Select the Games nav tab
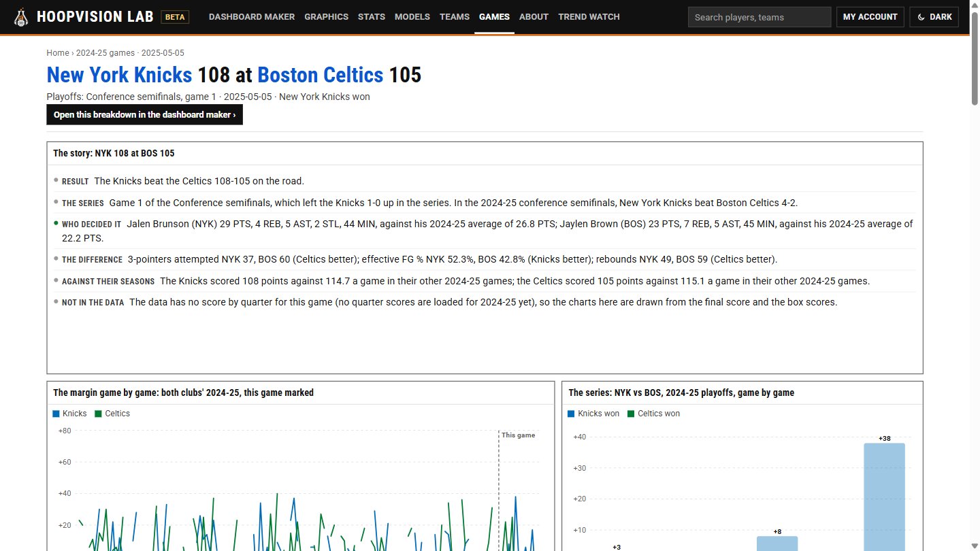The width and height of the screenshot is (980, 551). click(494, 17)
